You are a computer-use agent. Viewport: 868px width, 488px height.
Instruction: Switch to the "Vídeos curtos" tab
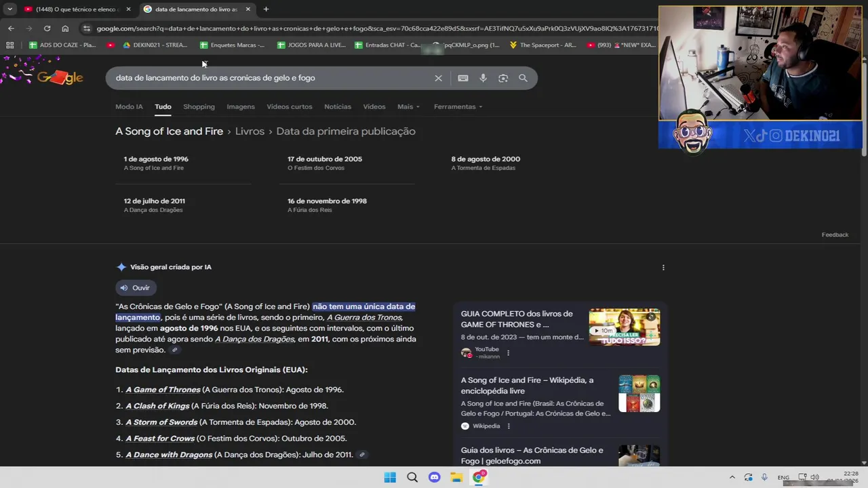(x=290, y=106)
